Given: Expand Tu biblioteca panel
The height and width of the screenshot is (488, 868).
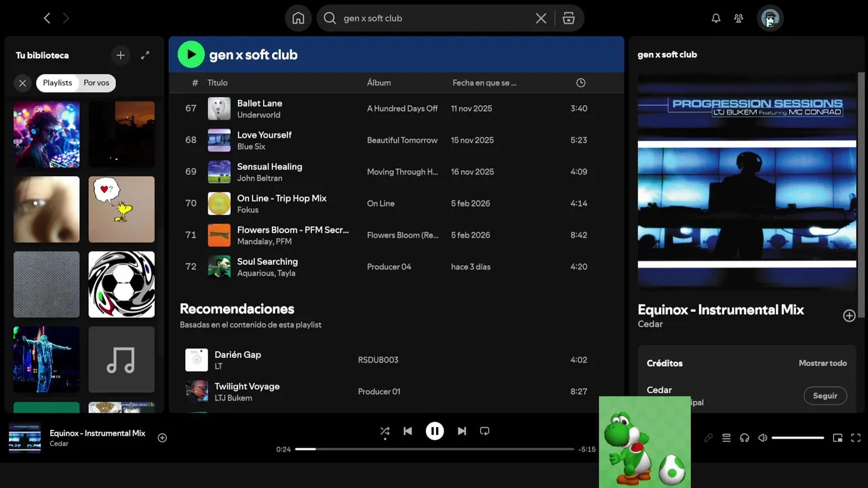Looking at the screenshot, I should [145, 56].
